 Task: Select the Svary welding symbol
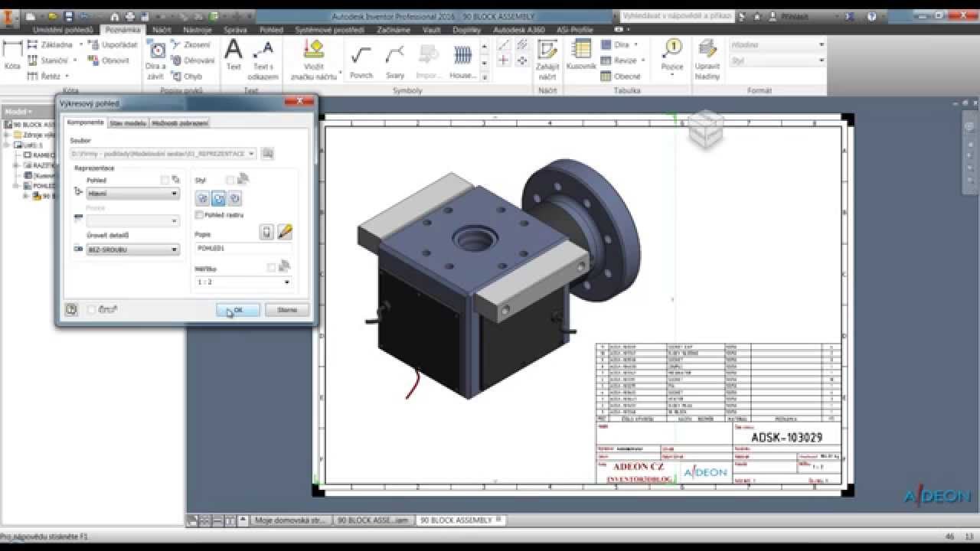pos(395,60)
